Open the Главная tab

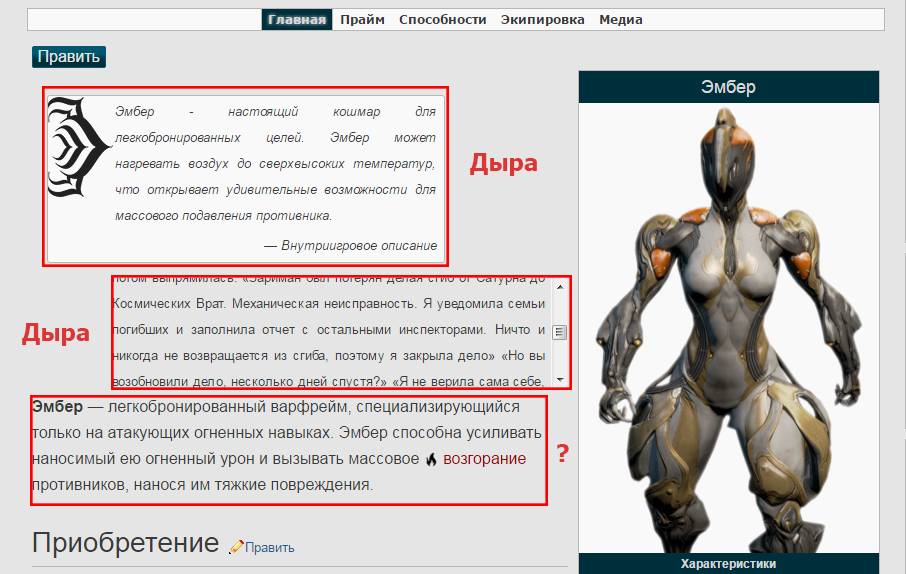tap(297, 19)
